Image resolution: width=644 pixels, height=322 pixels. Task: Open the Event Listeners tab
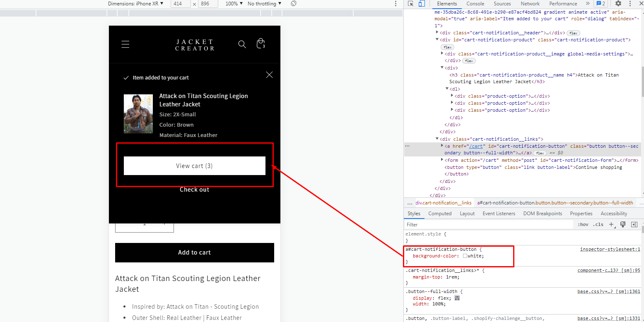(499, 214)
